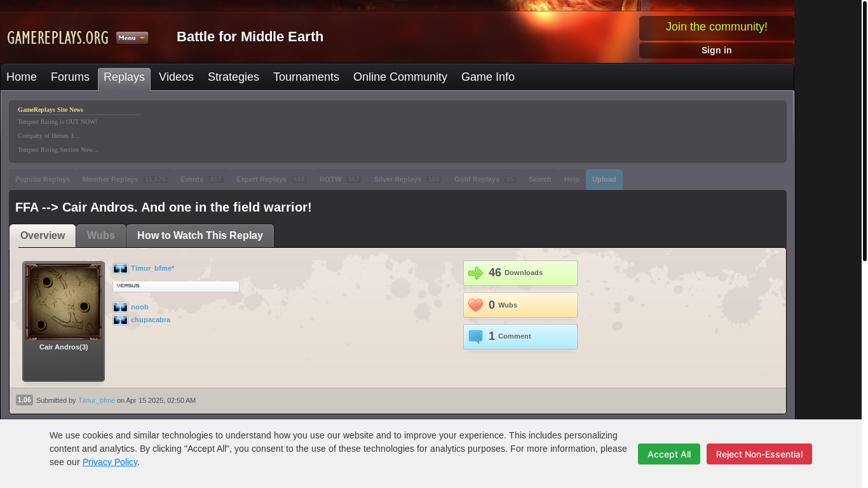Click Battle for Middle Earth title
The width and height of the screenshot is (868, 488).
tap(250, 37)
